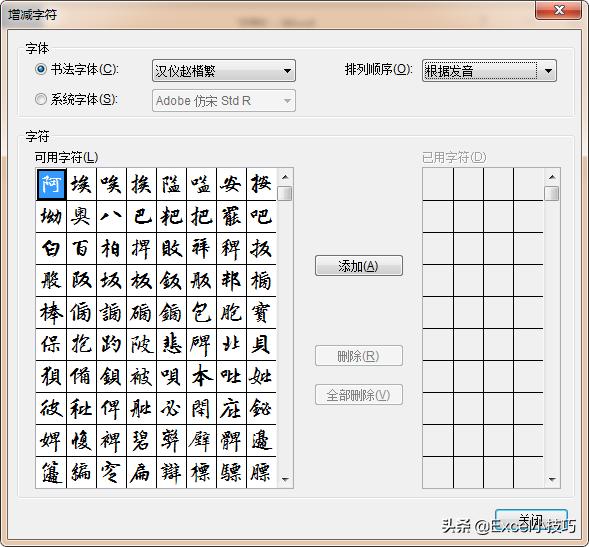Select the 系统字体 radio button
589x547 pixels.
41,100
